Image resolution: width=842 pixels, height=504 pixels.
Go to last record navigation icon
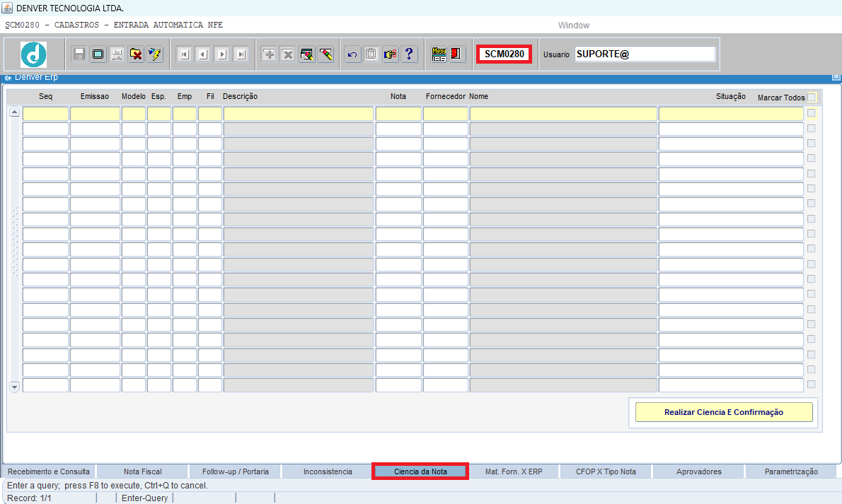pyautogui.click(x=241, y=54)
